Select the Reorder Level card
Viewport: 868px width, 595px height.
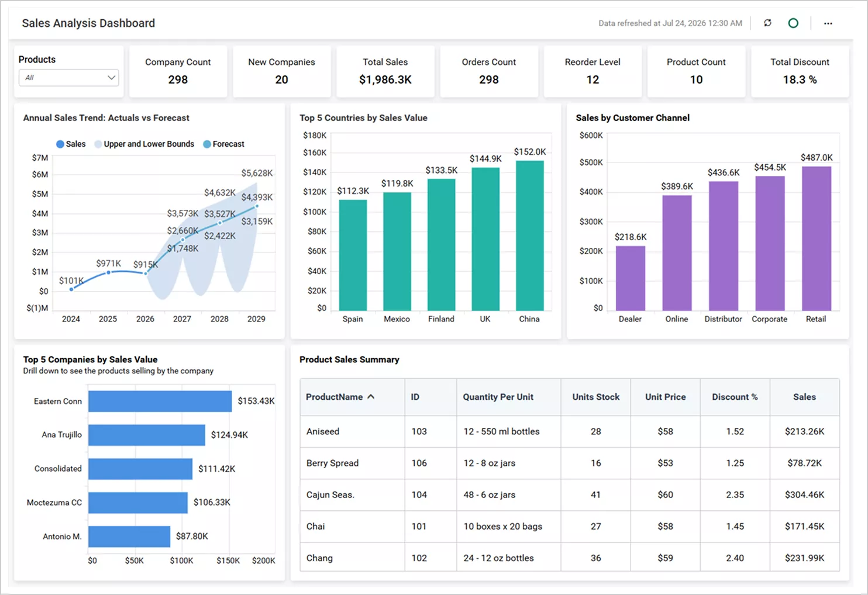pos(593,71)
